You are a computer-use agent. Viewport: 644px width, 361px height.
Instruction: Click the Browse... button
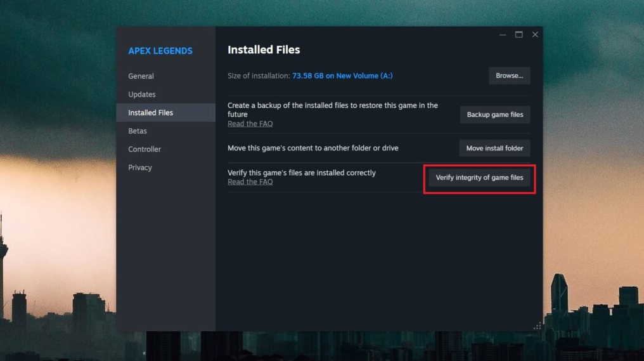509,75
